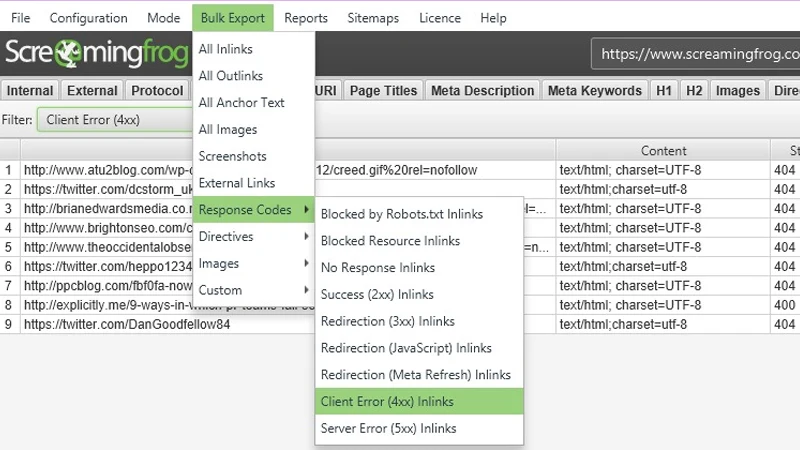
Task: Choose All Anchor Text export
Action: 254,103
